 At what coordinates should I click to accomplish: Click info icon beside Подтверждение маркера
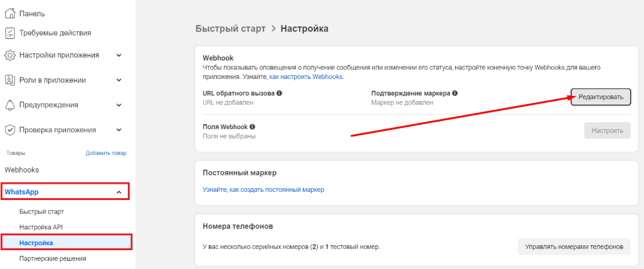(x=455, y=93)
